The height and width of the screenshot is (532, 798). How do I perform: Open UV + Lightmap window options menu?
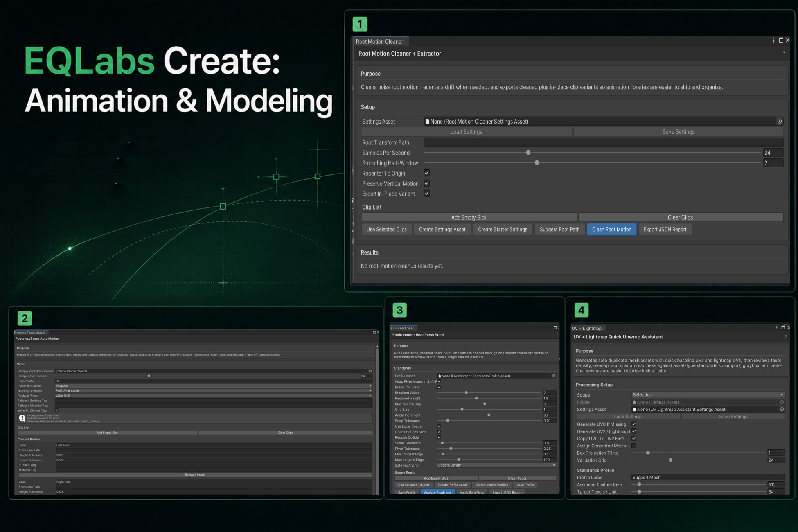point(776,327)
